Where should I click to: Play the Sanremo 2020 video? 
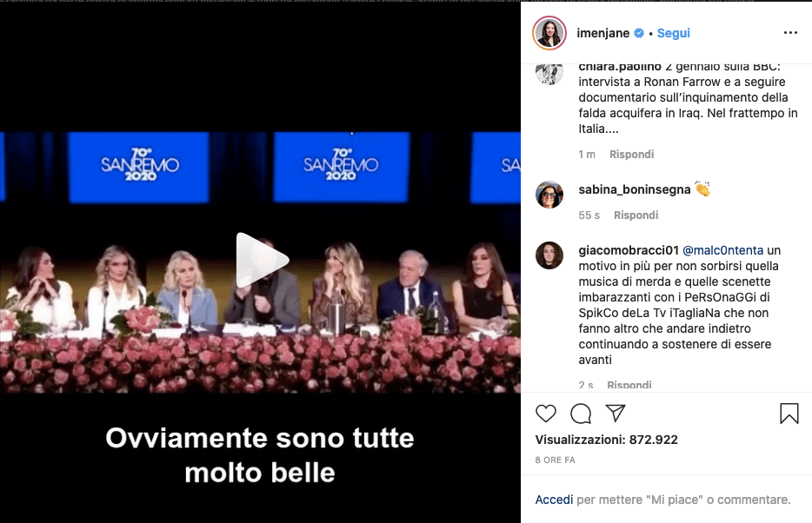pyautogui.click(x=262, y=261)
